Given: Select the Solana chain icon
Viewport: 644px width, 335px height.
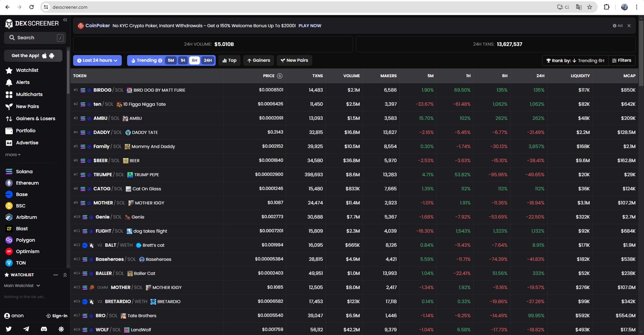Looking at the screenshot, I should coord(9,172).
